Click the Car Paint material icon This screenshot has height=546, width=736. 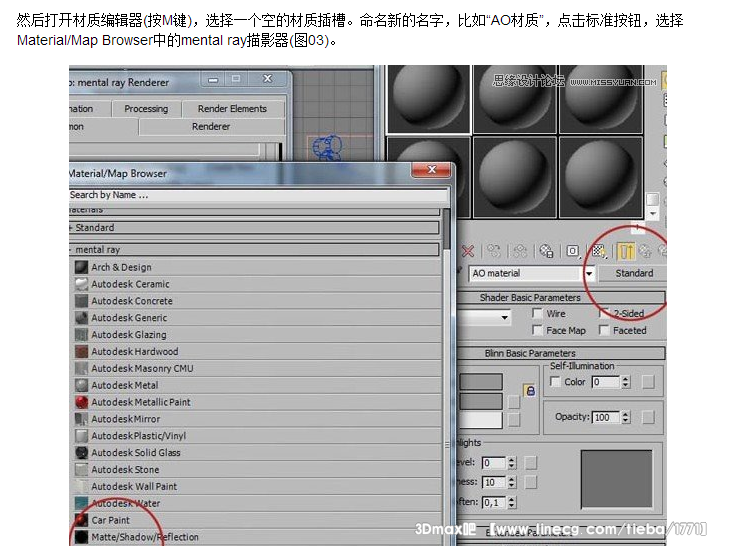tap(82, 520)
